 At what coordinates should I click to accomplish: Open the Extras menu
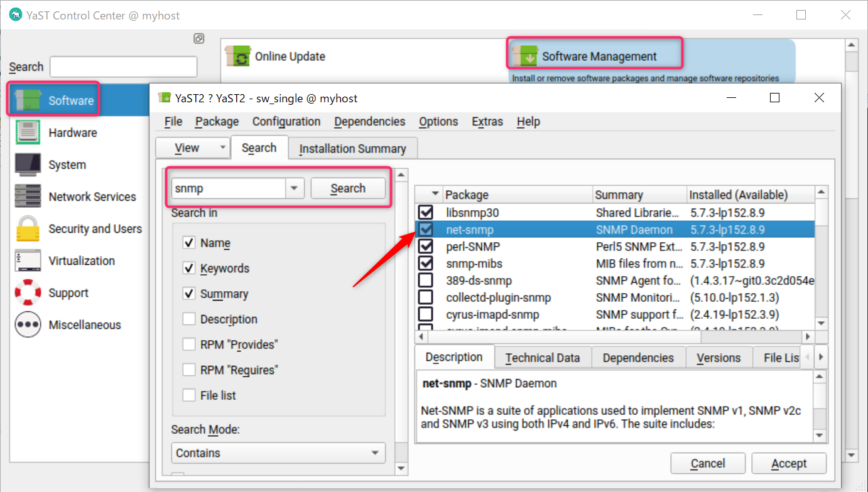click(x=487, y=122)
